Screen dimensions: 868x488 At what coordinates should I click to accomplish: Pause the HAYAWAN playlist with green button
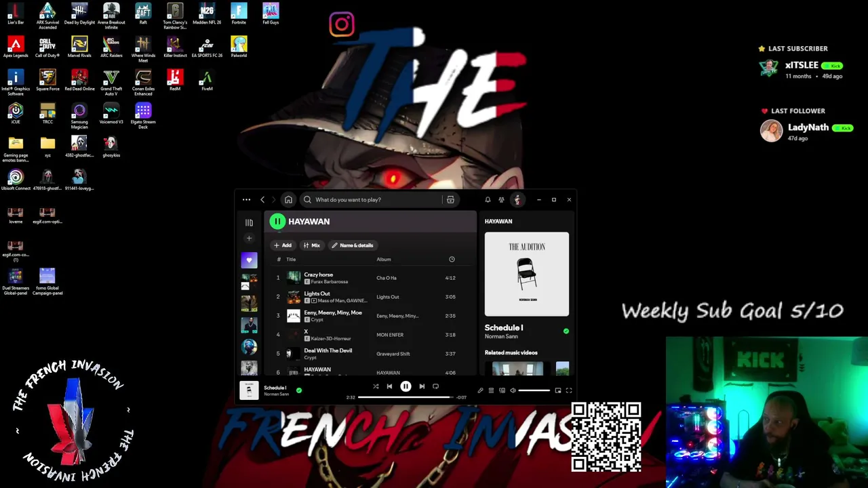(x=277, y=222)
